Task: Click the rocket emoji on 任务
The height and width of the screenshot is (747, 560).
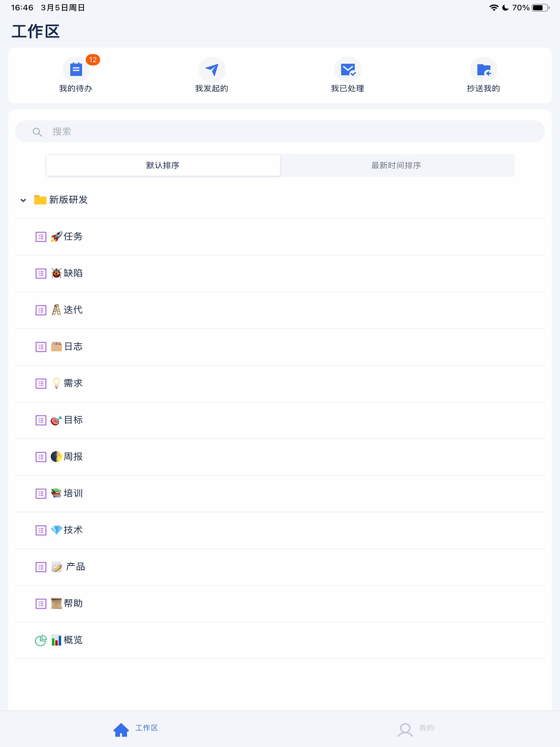Action: coord(56,237)
